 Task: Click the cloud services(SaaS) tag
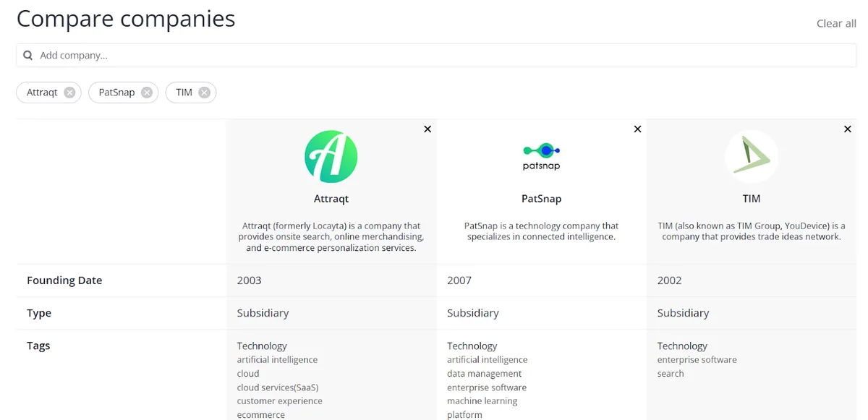[278, 387]
